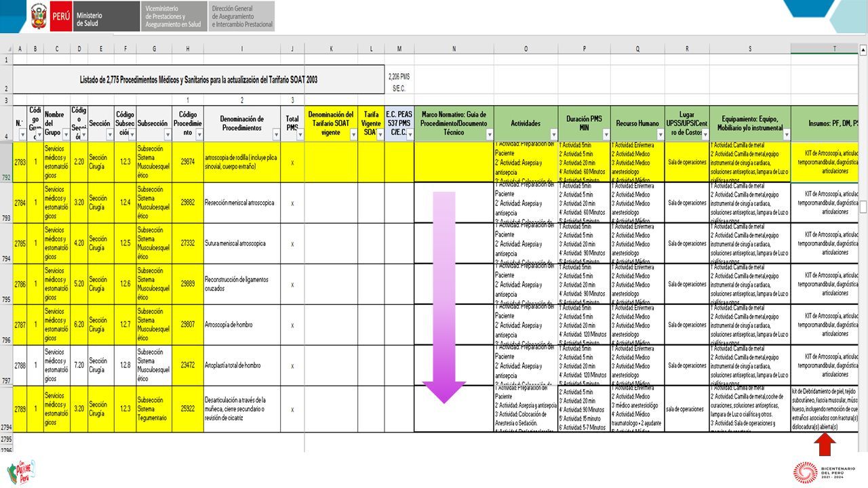Select cell 'Sutura meniscal artroscopica'
Screen dimensions: 868x488
tap(242, 243)
